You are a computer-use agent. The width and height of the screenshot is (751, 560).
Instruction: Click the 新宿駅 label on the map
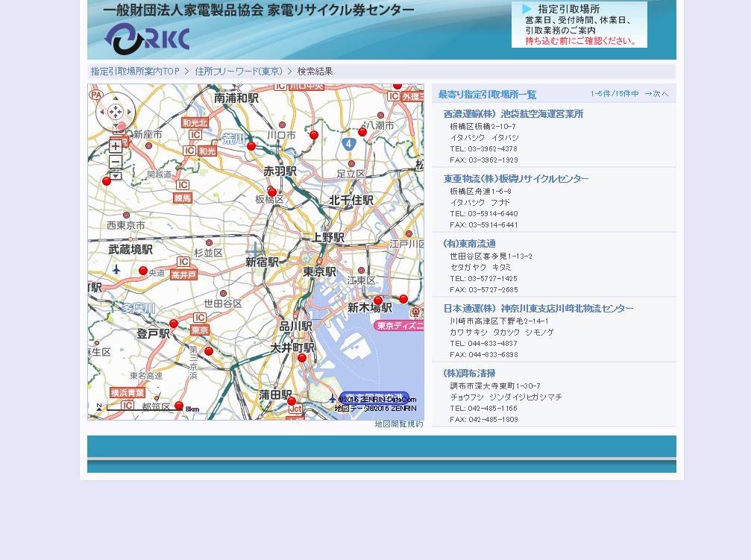click(262, 262)
